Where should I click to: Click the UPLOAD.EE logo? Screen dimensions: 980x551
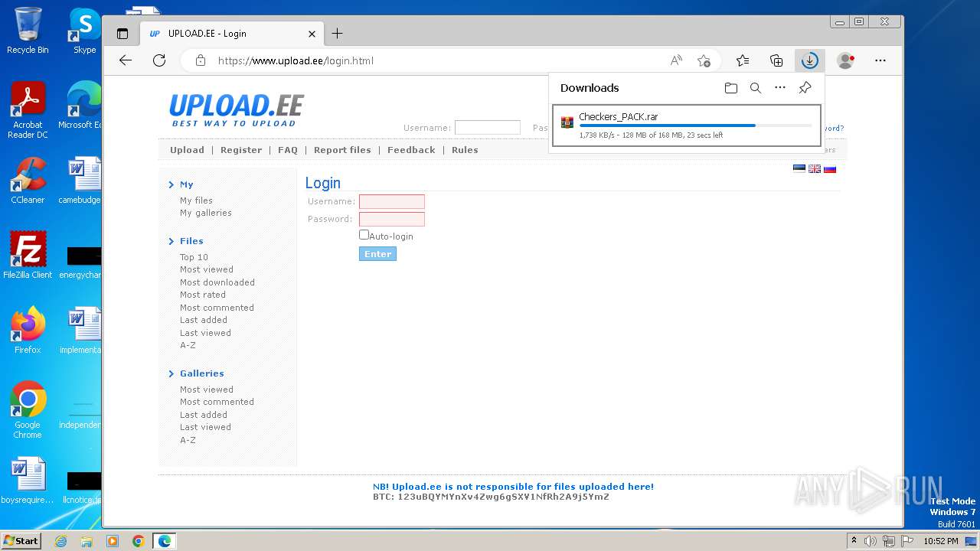pos(237,110)
